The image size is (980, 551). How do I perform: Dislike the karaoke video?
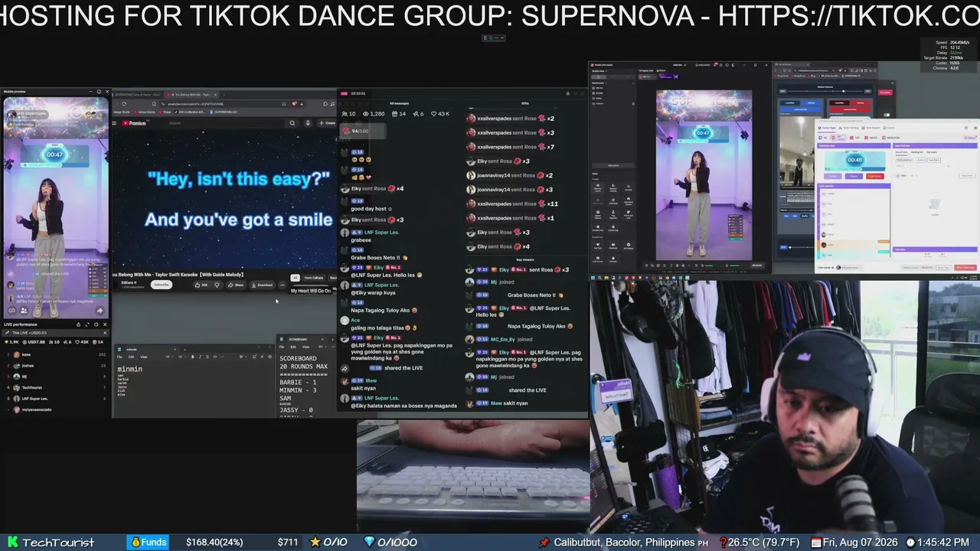[217, 285]
